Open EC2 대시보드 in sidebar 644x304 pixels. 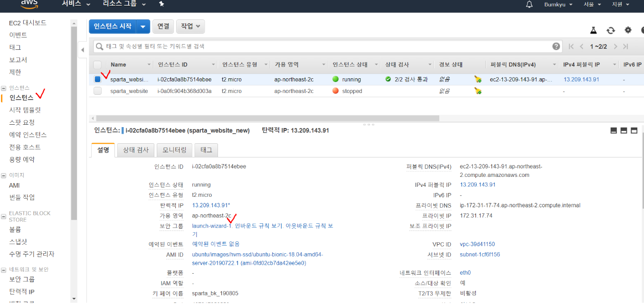pyautogui.click(x=28, y=23)
